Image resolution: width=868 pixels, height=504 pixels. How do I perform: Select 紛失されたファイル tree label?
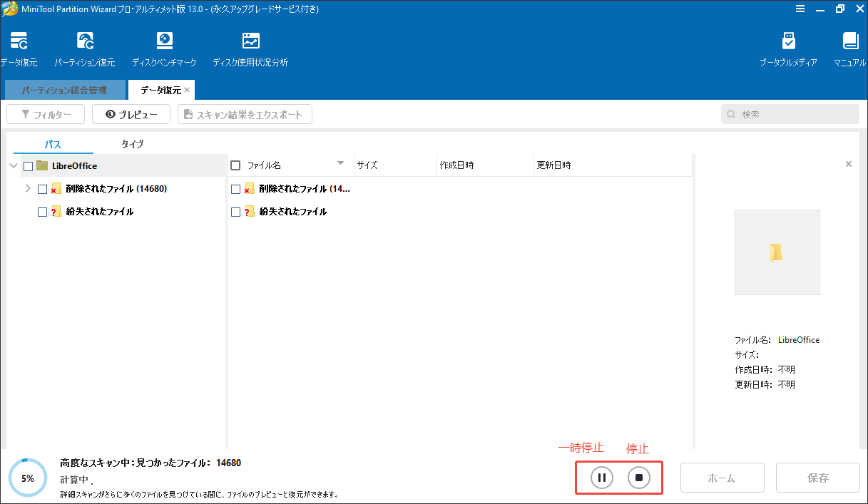[99, 212]
